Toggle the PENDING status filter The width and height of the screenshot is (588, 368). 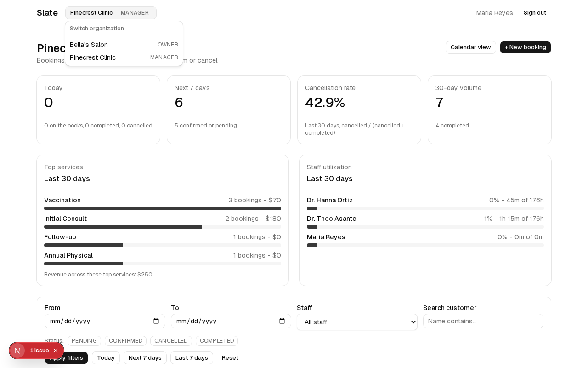[x=84, y=341]
